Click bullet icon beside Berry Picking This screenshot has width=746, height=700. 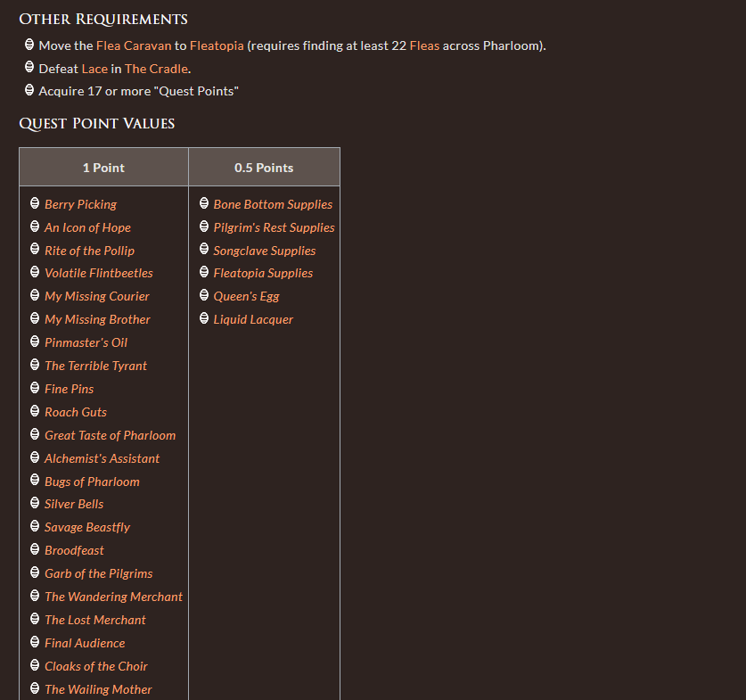tap(35, 203)
